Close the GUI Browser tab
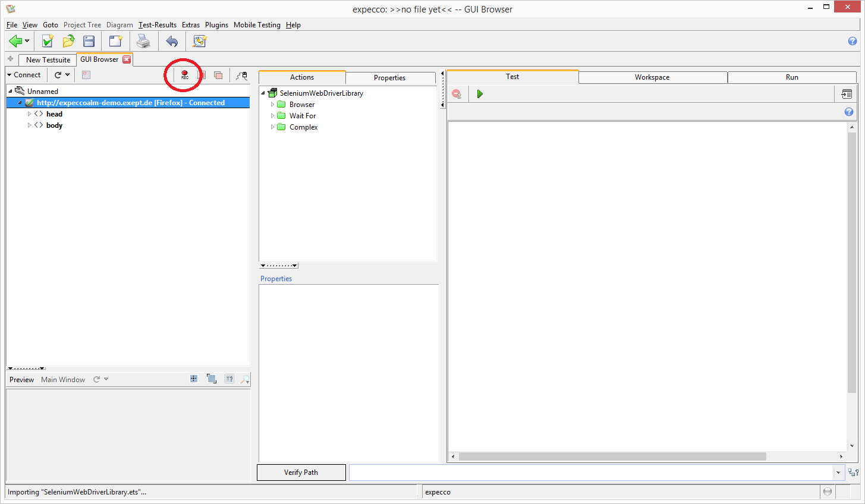The width and height of the screenshot is (865, 504). 127,59
